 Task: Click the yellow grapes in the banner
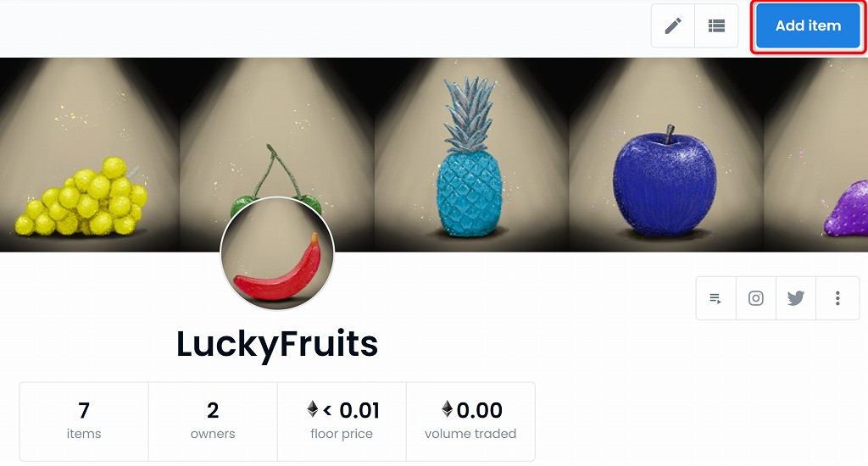tap(81, 197)
